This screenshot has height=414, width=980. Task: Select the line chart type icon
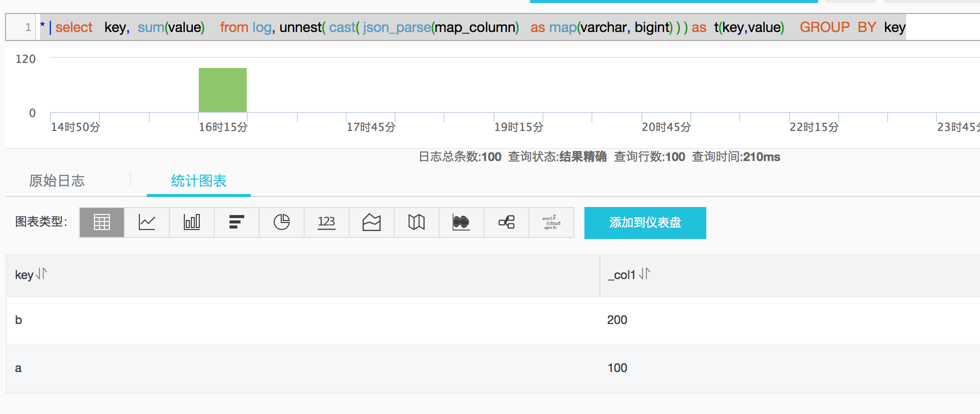(x=147, y=222)
